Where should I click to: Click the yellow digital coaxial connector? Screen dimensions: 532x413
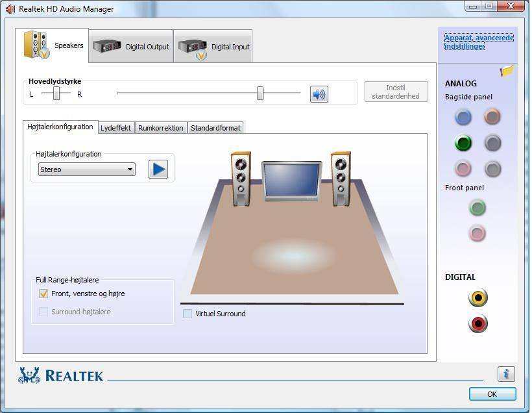click(x=478, y=297)
